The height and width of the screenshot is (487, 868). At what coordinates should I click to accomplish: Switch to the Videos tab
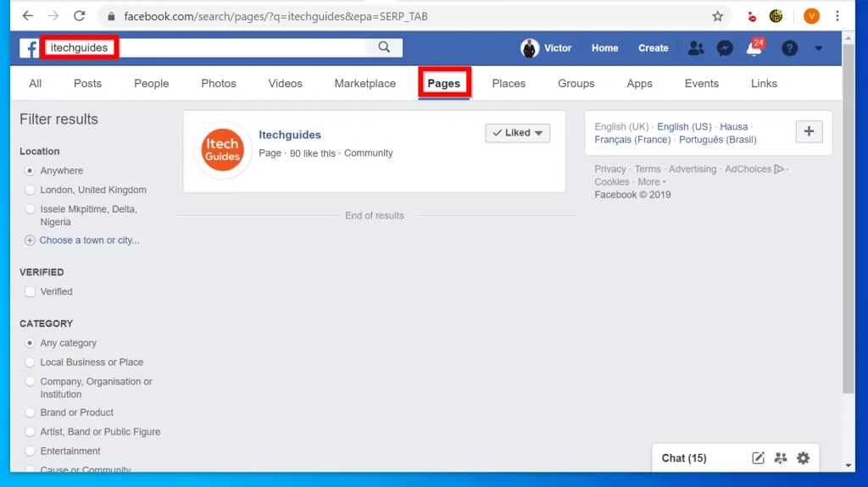tap(285, 84)
